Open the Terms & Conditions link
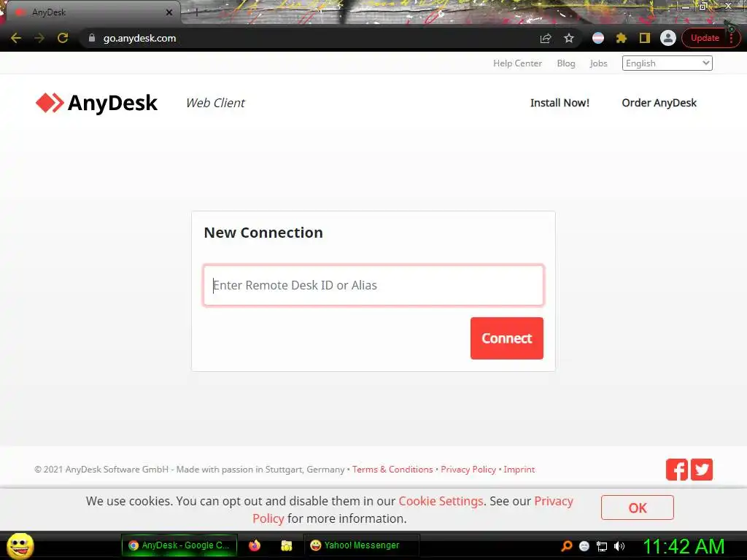Viewport: 747px width, 560px height. pyautogui.click(x=392, y=470)
